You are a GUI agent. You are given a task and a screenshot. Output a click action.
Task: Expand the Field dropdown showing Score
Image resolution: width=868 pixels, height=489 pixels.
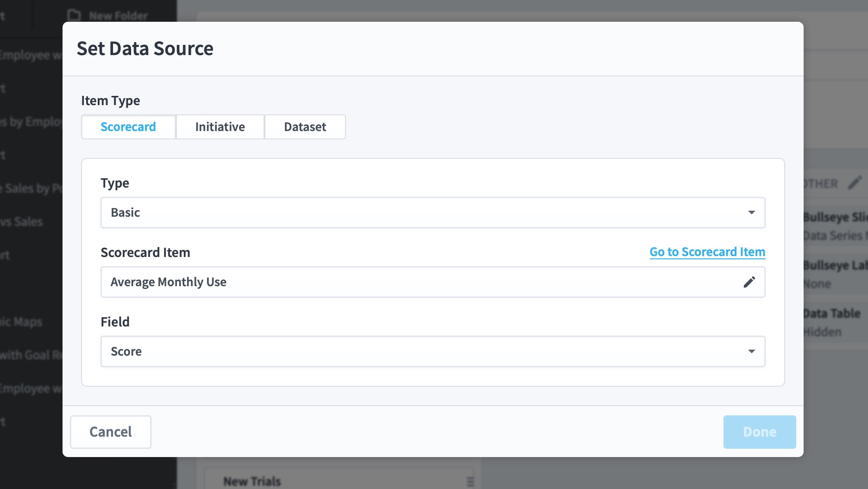coord(433,351)
